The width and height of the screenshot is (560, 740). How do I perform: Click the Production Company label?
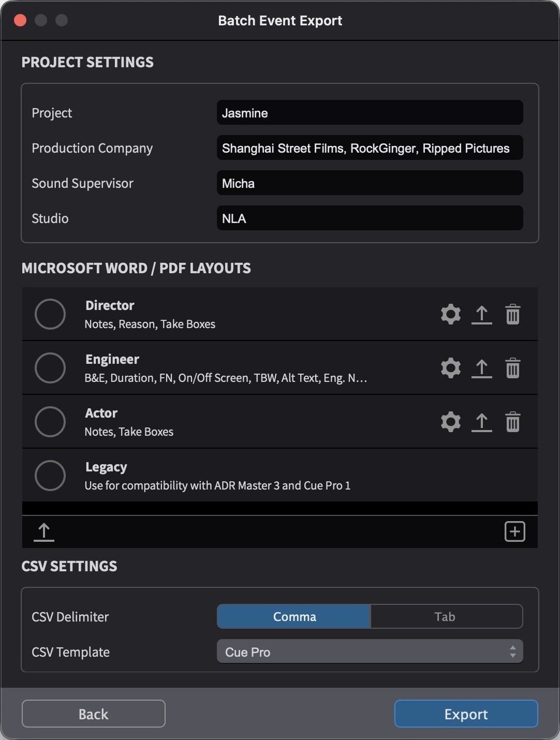tap(92, 148)
